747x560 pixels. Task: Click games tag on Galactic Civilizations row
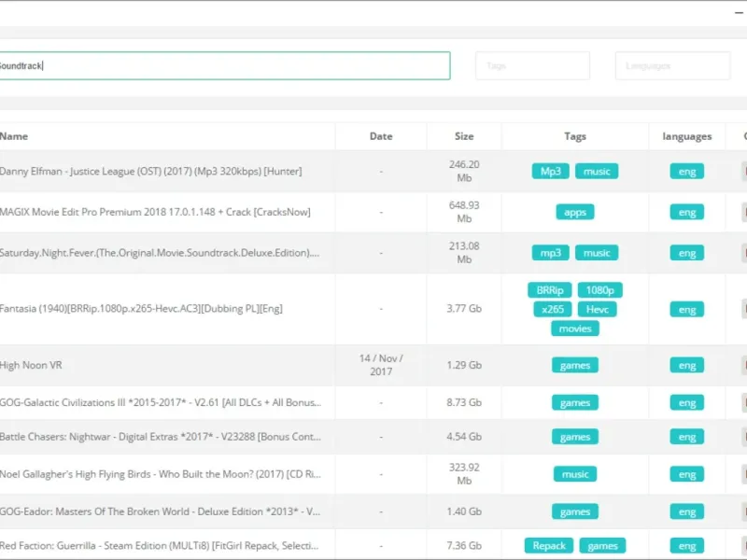coord(575,403)
